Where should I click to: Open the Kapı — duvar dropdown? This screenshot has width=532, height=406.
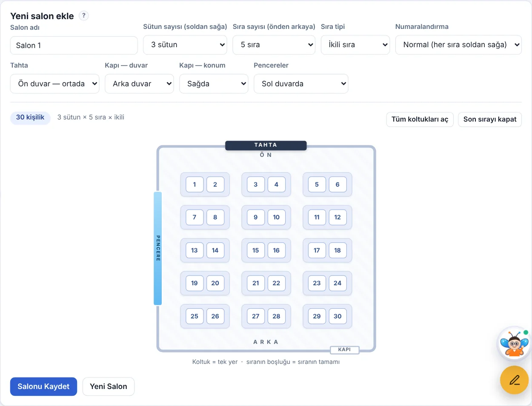pyautogui.click(x=140, y=84)
